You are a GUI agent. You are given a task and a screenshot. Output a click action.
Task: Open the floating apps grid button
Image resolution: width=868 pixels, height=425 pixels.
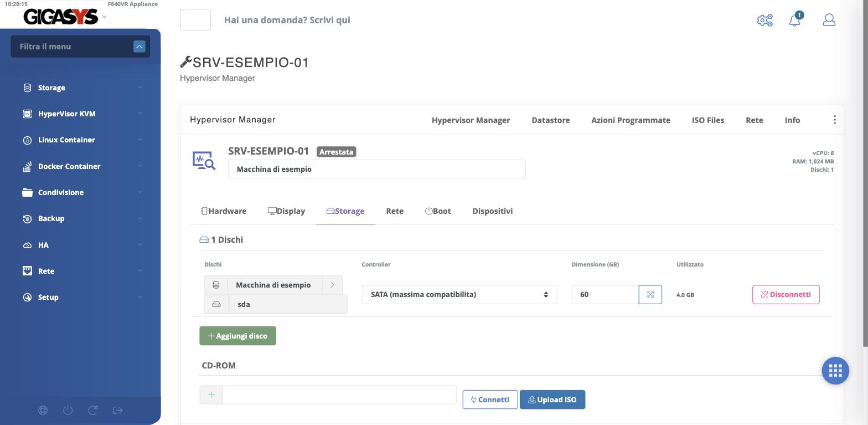835,371
